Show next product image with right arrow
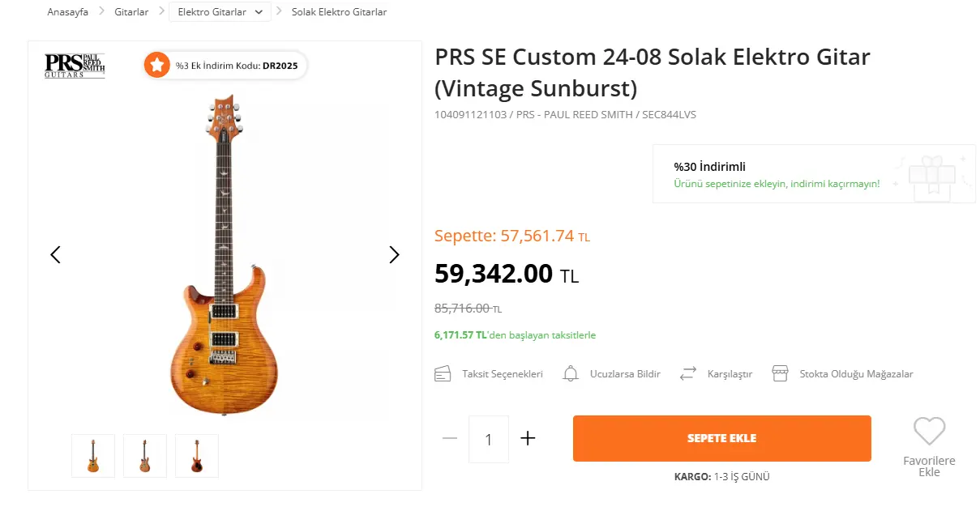Viewport: 980px width, 511px height. coord(394,255)
